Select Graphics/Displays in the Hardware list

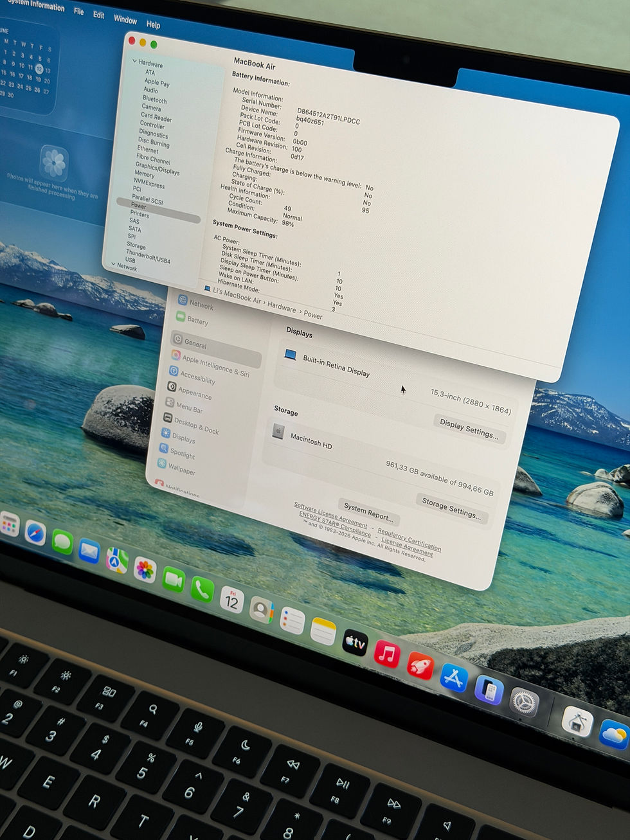157,168
